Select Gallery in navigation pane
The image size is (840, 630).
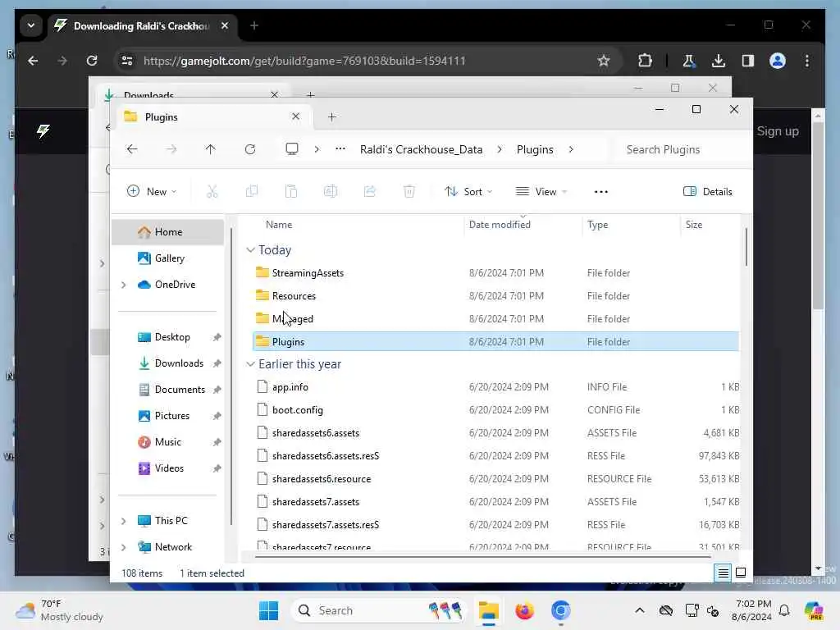[x=167, y=258]
